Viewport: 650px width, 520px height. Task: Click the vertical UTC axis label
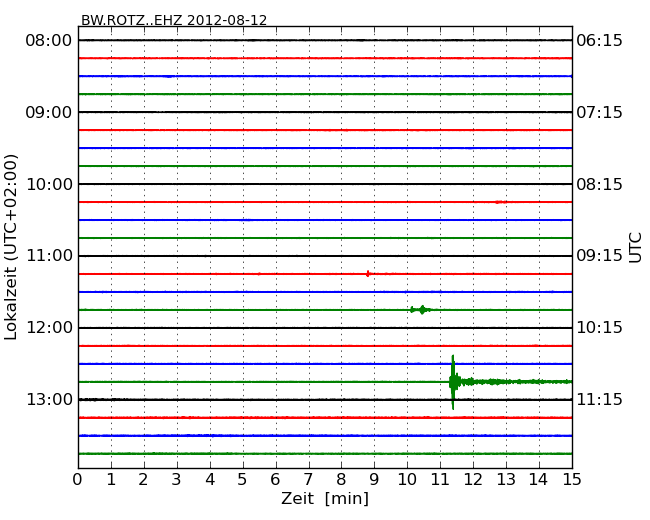click(x=635, y=248)
